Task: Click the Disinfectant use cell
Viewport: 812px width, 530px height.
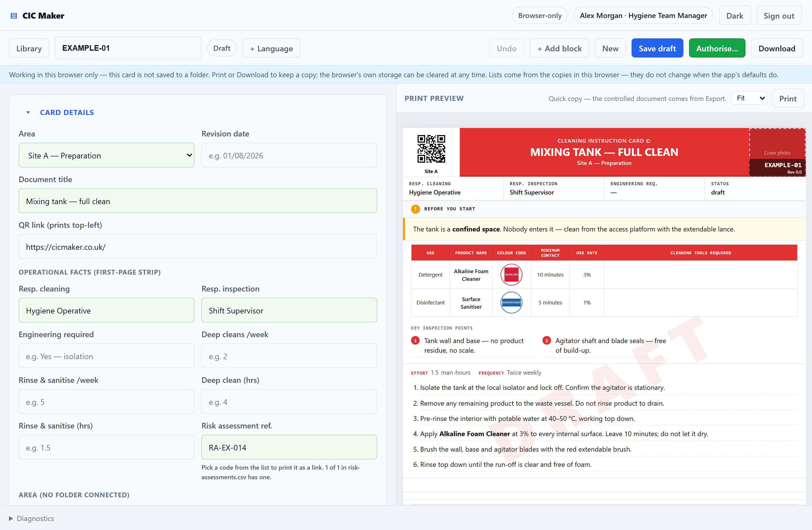Action: (431, 303)
